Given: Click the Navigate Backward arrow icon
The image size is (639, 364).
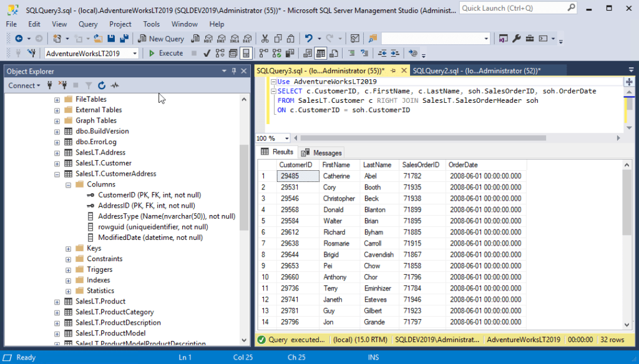Looking at the screenshot, I should [19, 39].
